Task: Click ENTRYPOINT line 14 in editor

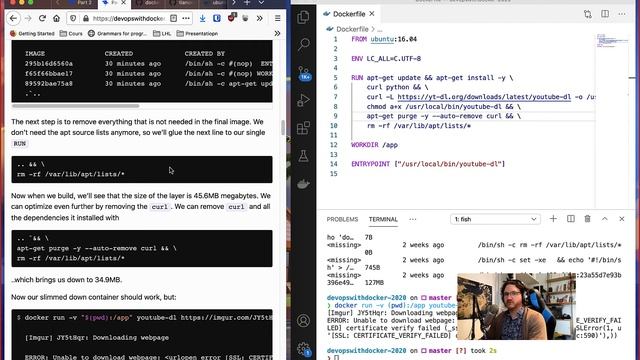Action: point(428,164)
